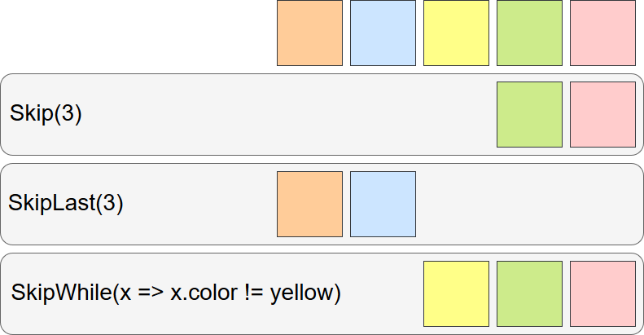The width and height of the screenshot is (644, 335).
Task: Click the yellow square in the top row
Action: (456, 33)
